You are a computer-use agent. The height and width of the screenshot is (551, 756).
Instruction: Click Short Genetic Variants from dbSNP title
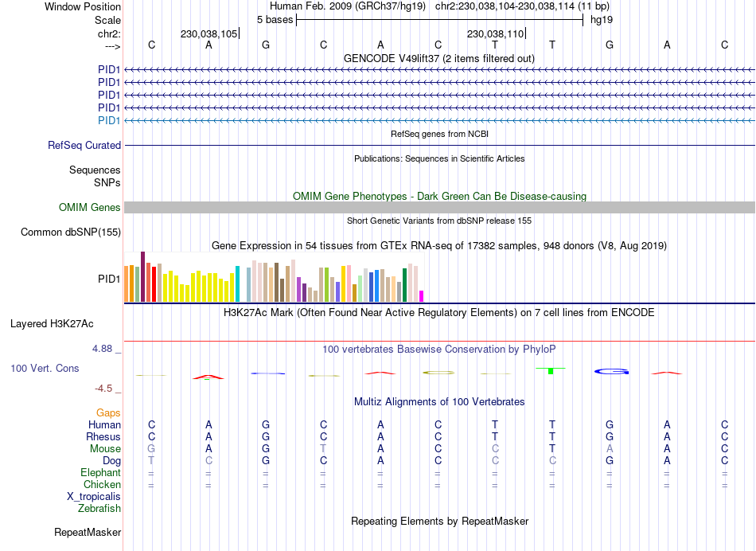tap(439, 221)
